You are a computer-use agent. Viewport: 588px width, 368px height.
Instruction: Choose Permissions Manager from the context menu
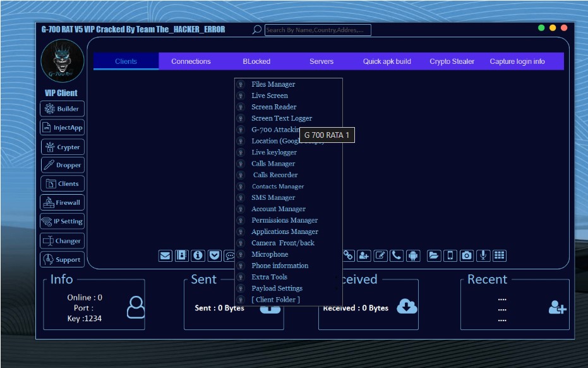(x=289, y=220)
